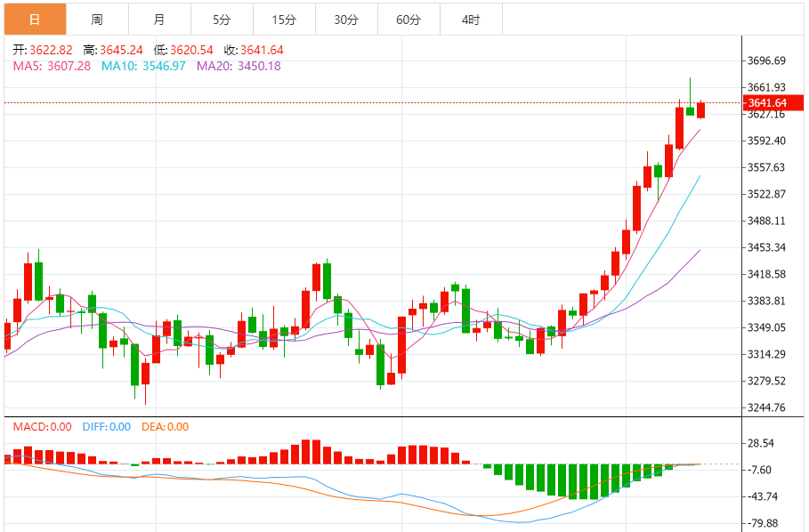809x532 pixels.
Task: Click the 3453.34 price axis label
Action: pos(766,247)
